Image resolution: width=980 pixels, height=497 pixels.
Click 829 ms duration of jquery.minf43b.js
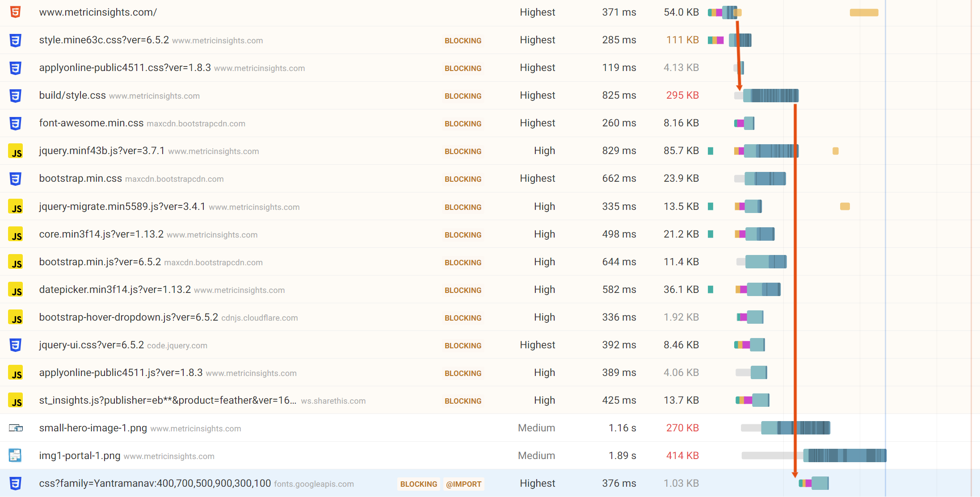point(619,150)
